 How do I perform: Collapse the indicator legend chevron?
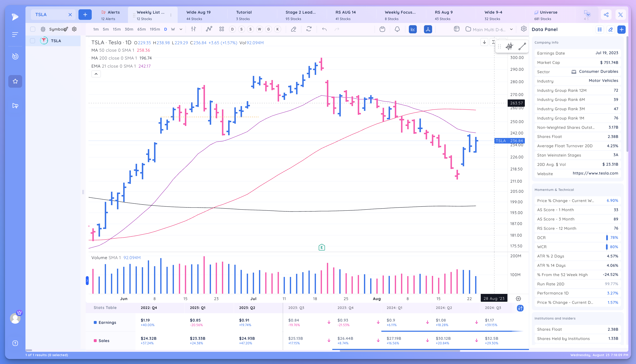(x=96, y=74)
